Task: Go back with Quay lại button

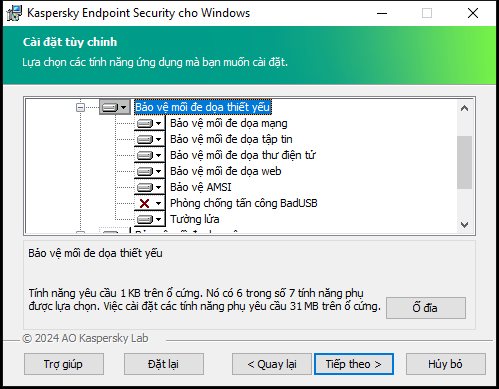Action: click(x=272, y=364)
